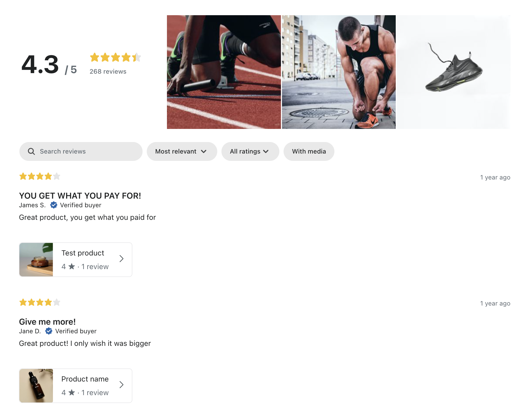View the running track starting block photo
The width and height of the screenshot is (532, 414).
[224, 72]
